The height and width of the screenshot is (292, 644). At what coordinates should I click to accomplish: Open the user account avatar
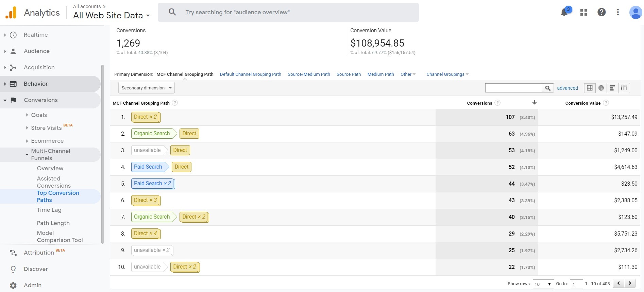point(635,13)
